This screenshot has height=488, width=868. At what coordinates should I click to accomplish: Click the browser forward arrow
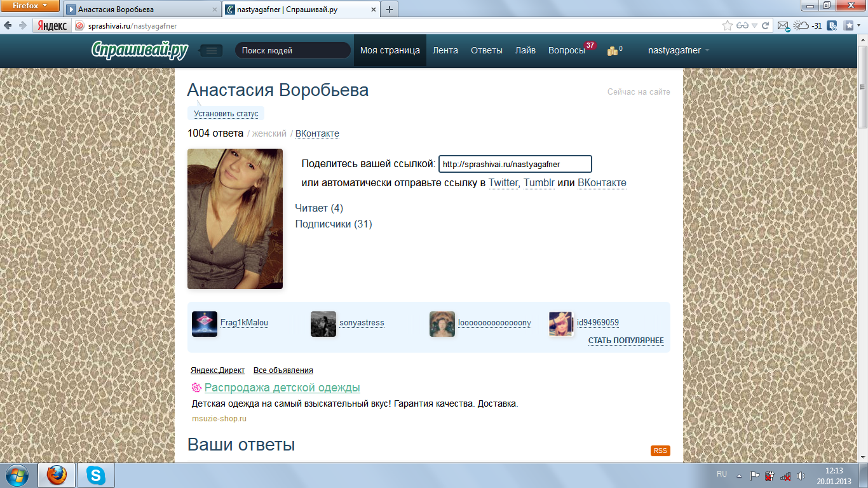click(23, 26)
